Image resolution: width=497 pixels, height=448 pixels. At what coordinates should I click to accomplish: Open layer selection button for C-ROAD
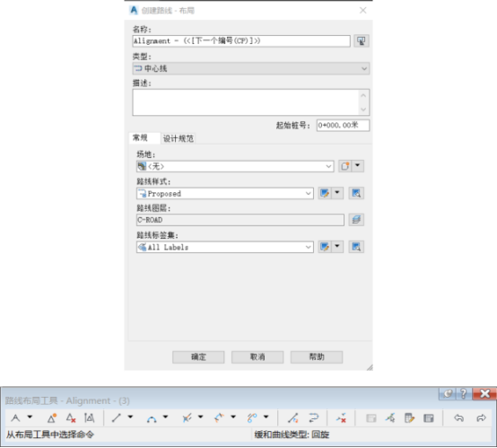click(356, 220)
